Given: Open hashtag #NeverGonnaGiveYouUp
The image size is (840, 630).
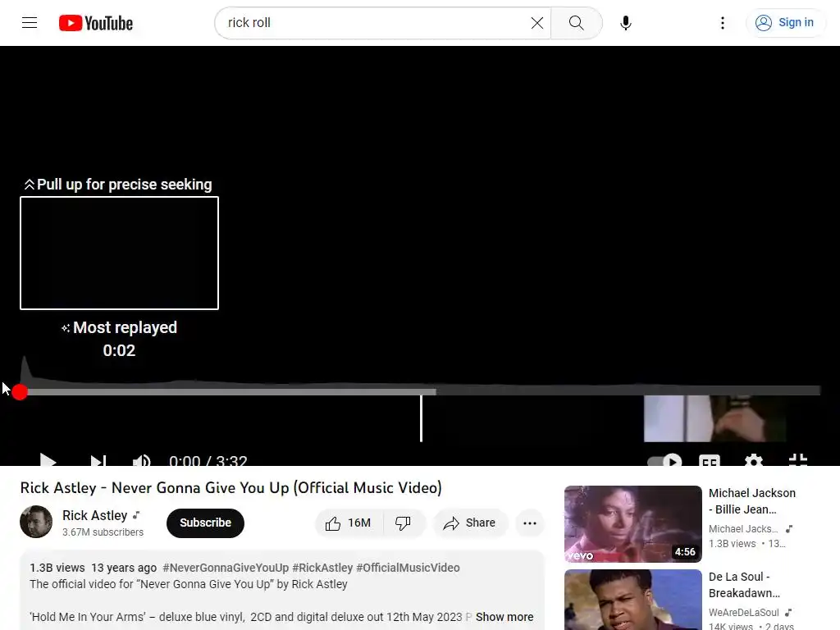Looking at the screenshot, I should (226, 568).
